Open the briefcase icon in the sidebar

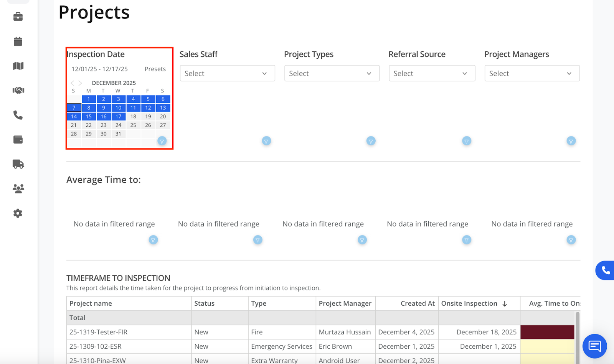pyautogui.click(x=18, y=16)
